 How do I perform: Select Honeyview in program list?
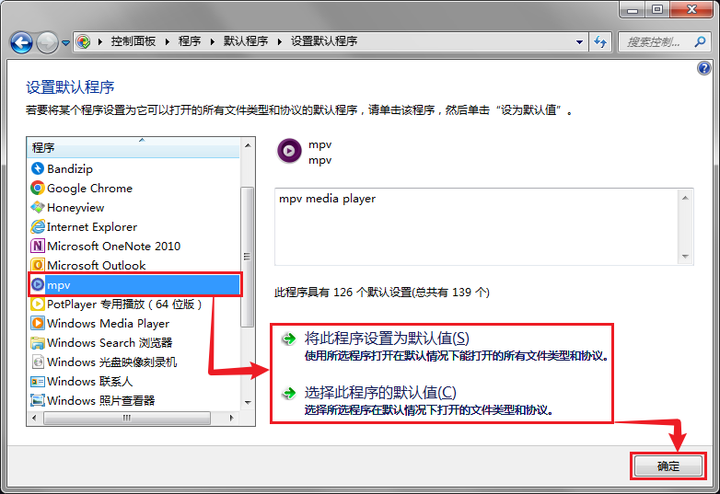[133, 208]
